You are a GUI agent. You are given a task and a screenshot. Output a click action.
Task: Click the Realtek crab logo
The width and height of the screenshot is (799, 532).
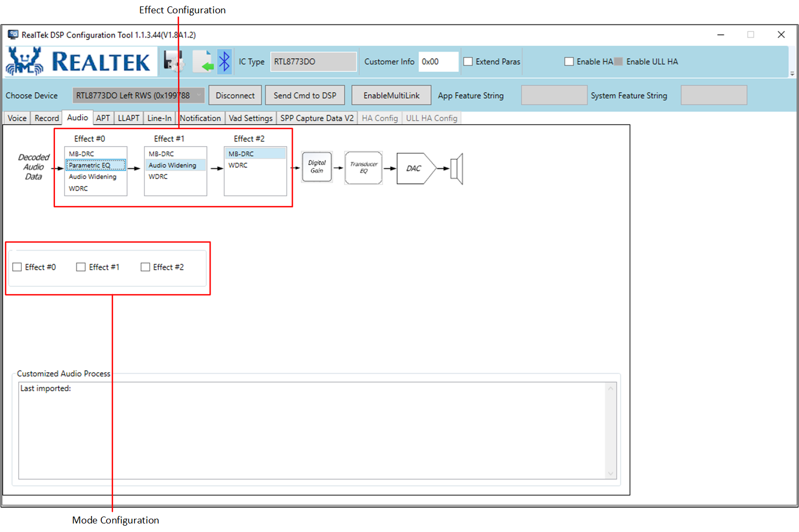[25, 61]
